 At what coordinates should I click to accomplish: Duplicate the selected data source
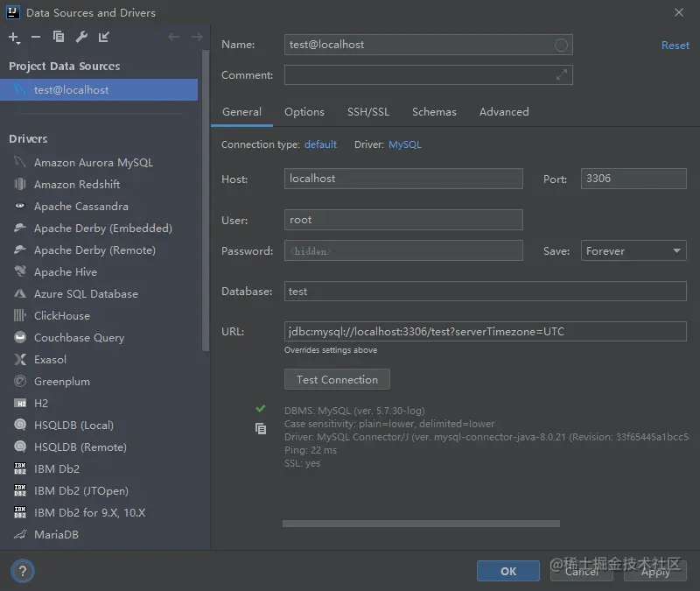coord(59,37)
